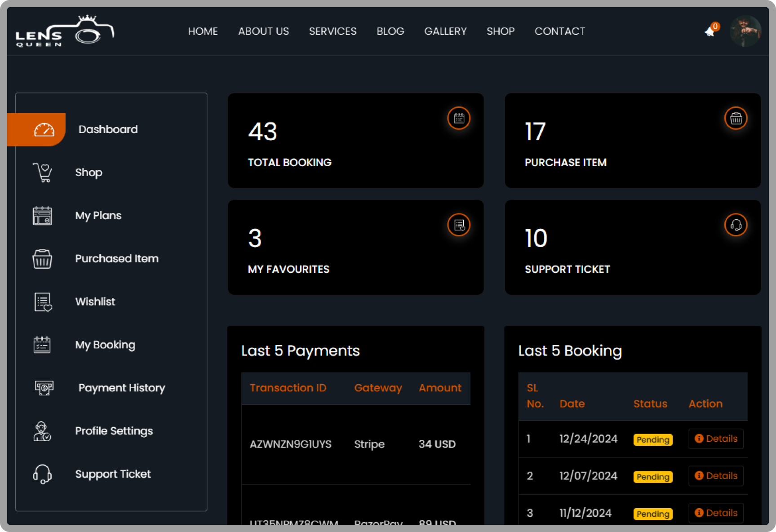
Task: Open the user profile avatar
Action: [x=745, y=31]
